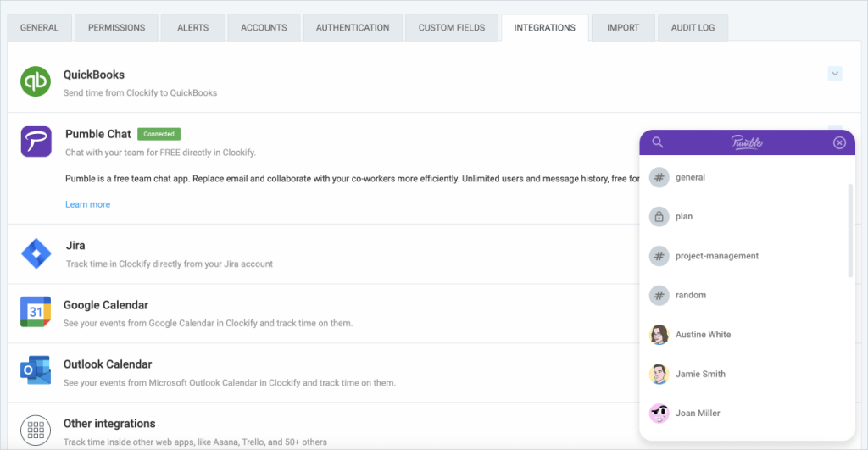Click Austine White's avatar
868x450 pixels.
pyautogui.click(x=659, y=335)
